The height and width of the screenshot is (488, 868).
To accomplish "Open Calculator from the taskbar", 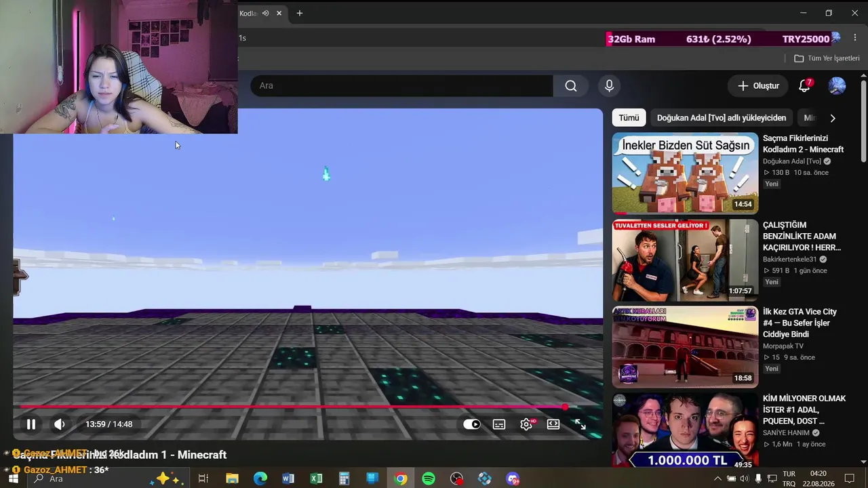I will pyautogui.click(x=344, y=479).
